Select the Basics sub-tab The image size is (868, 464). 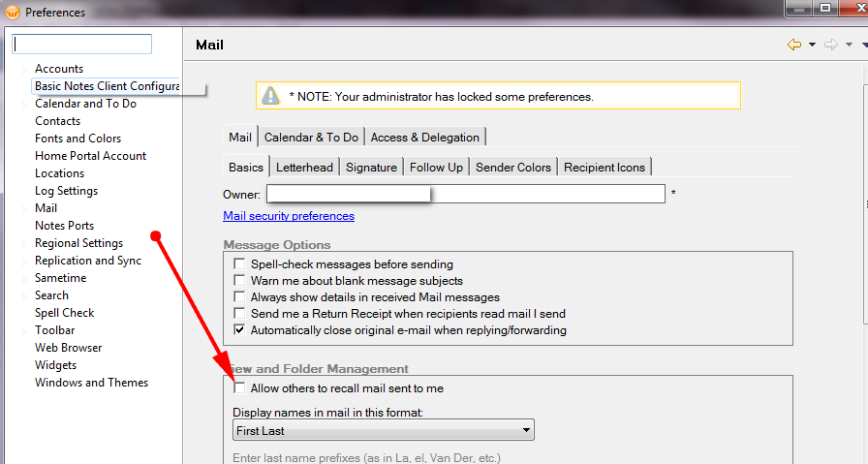[x=246, y=167]
